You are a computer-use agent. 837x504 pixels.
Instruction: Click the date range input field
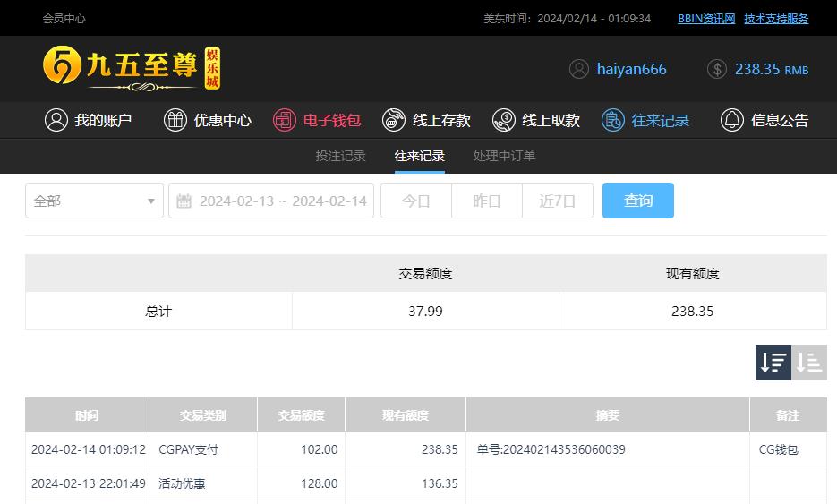[271, 201]
